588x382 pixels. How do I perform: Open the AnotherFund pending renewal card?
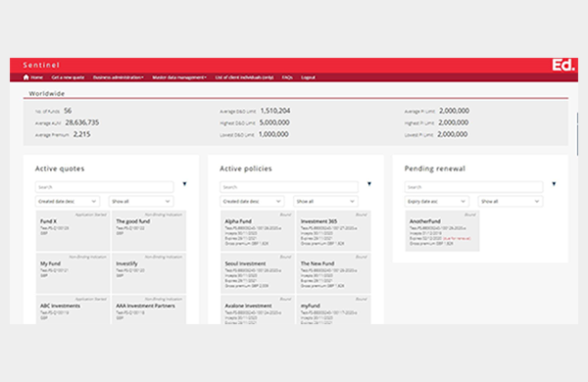442,230
